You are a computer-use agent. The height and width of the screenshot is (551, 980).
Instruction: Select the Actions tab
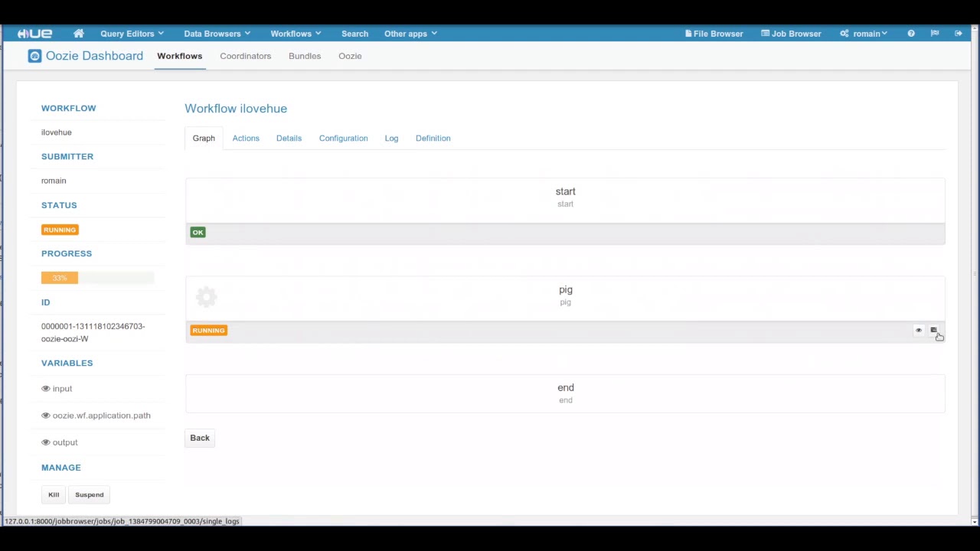246,139
